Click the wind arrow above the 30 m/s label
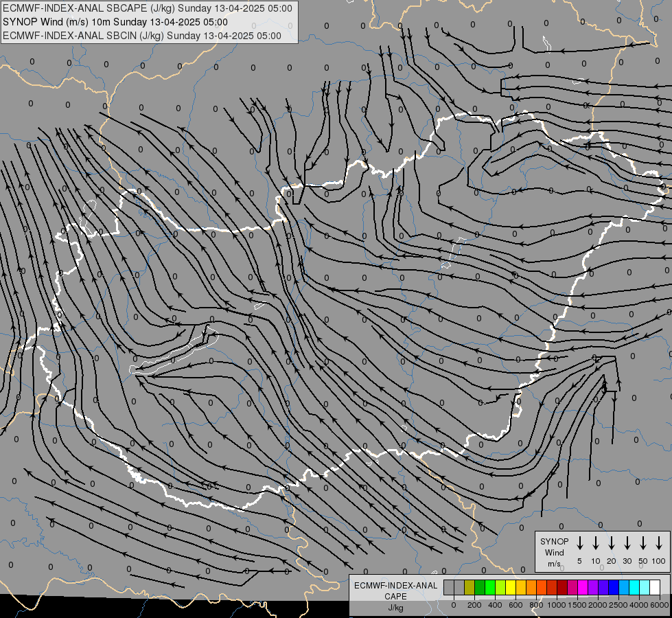This screenshot has width=672, height=618. tap(627, 543)
